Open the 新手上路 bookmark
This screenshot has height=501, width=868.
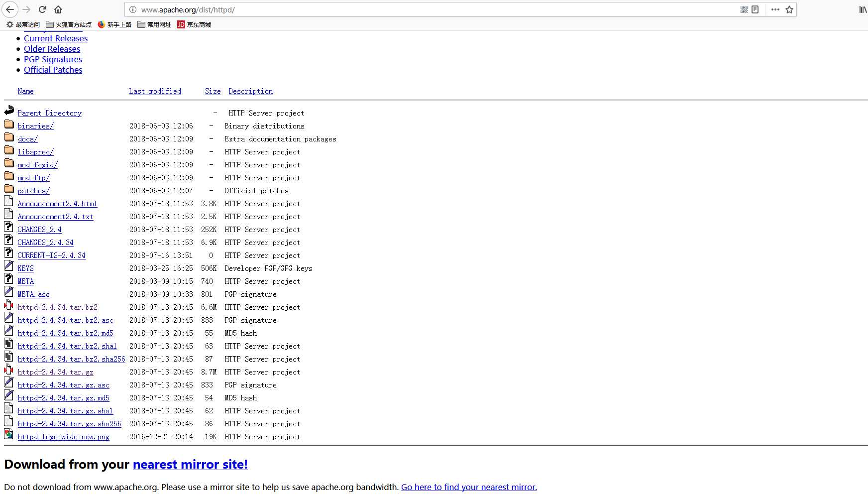pos(114,24)
